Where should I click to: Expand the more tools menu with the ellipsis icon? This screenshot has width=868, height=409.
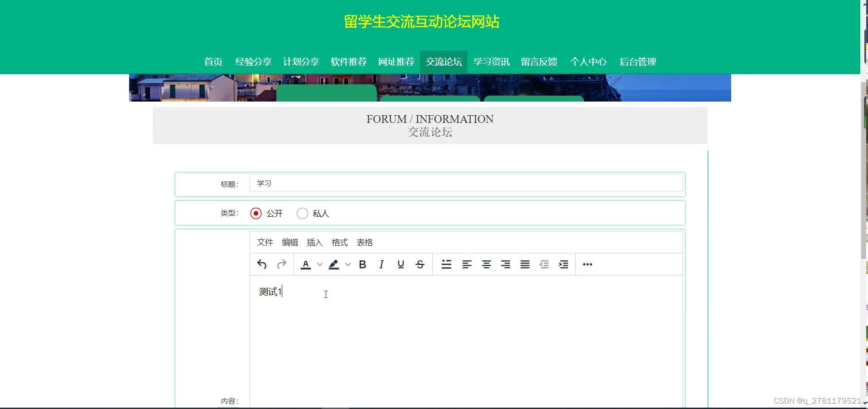(x=587, y=265)
